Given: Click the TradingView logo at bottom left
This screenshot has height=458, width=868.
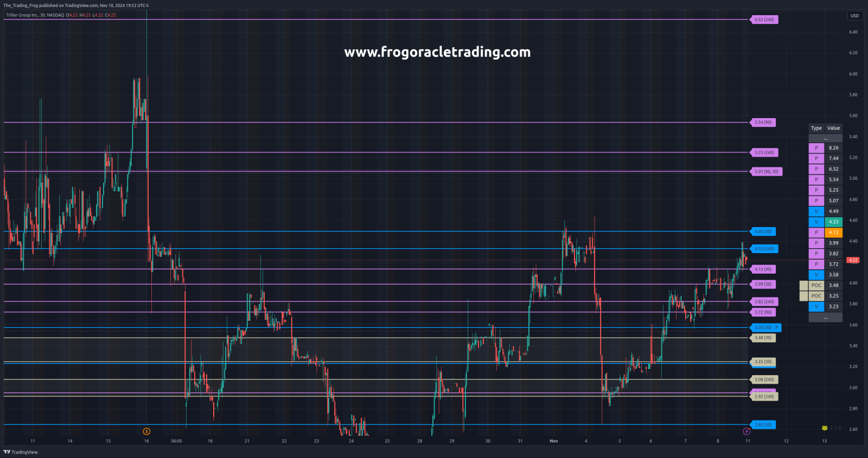Looking at the screenshot, I should point(21,452).
